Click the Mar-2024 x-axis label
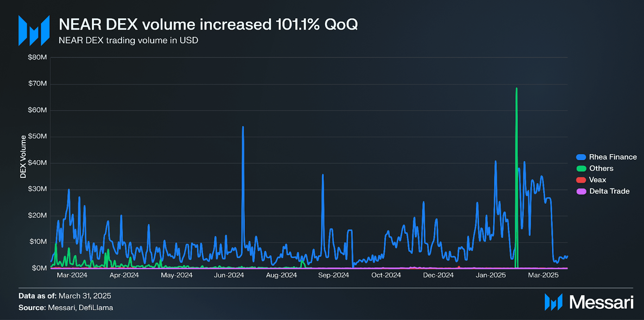The width and height of the screenshot is (644, 320). [x=72, y=275]
